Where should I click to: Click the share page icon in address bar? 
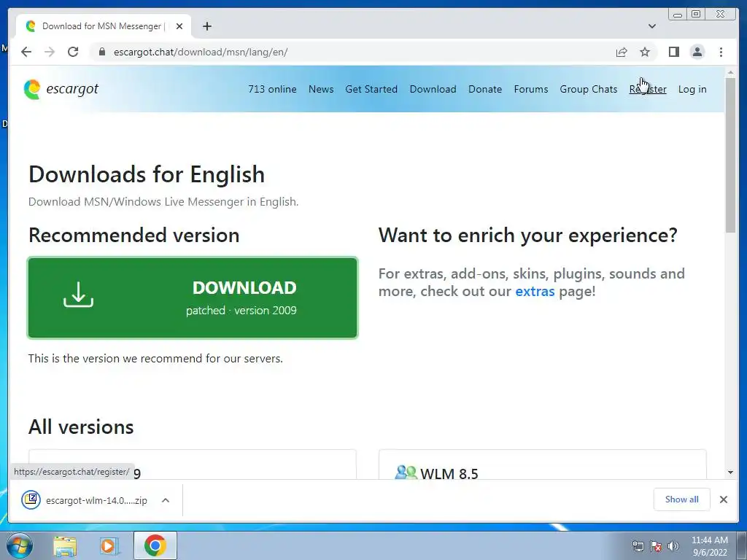click(x=622, y=52)
